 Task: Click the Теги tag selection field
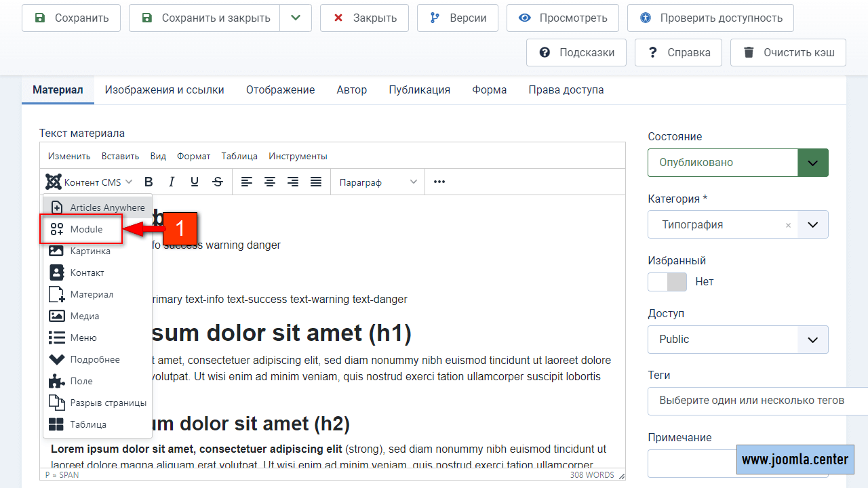pyautogui.click(x=753, y=401)
